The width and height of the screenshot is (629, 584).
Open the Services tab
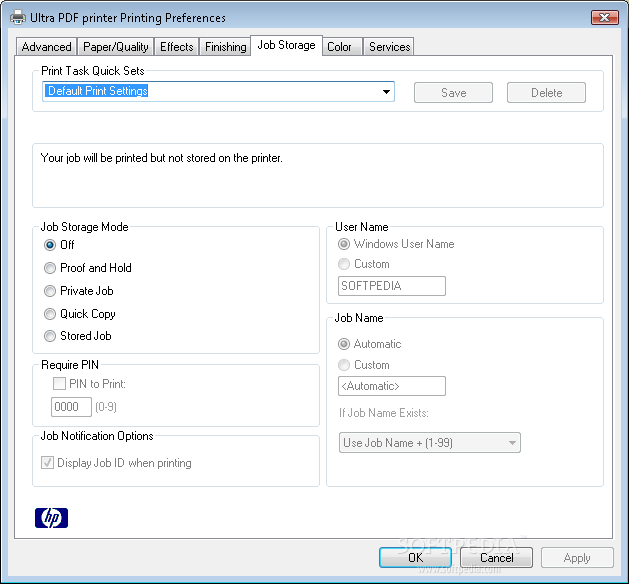click(x=390, y=47)
